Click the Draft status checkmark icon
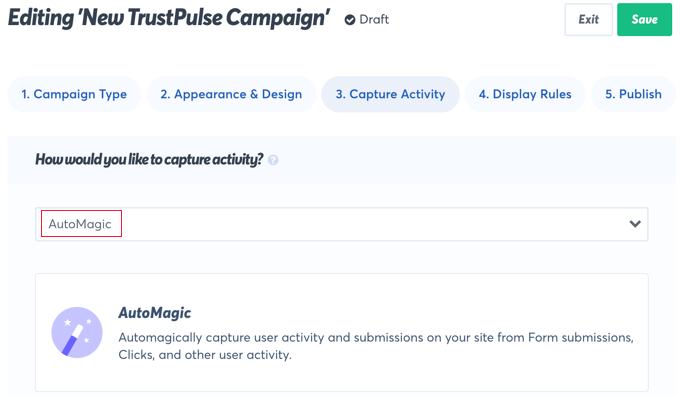The width and height of the screenshot is (680, 397). point(350,20)
